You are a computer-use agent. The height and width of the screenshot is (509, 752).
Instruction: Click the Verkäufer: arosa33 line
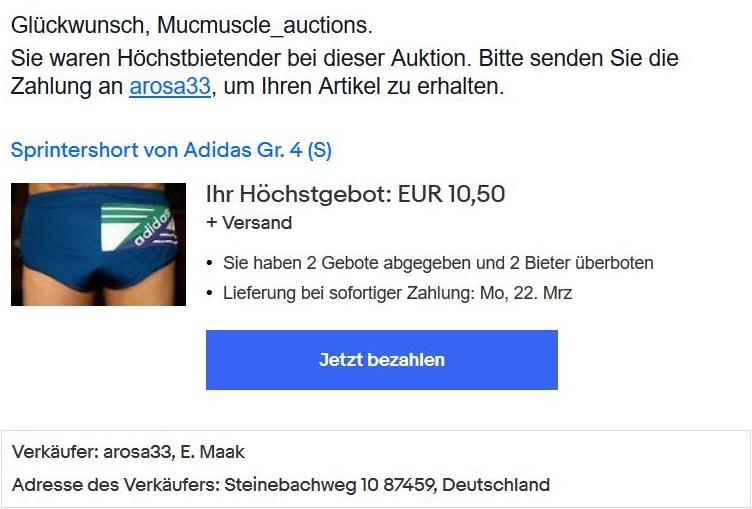pyautogui.click(x=128, y=452)
